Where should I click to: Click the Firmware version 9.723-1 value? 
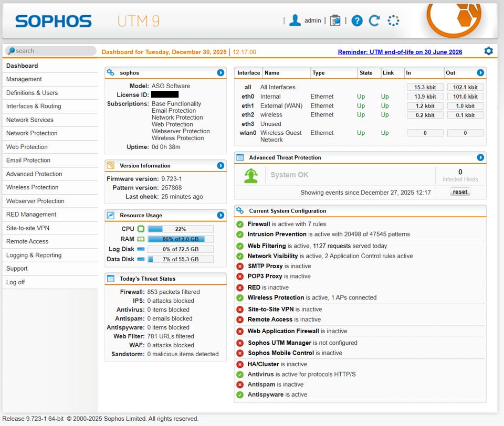click(x=171, y=178)
